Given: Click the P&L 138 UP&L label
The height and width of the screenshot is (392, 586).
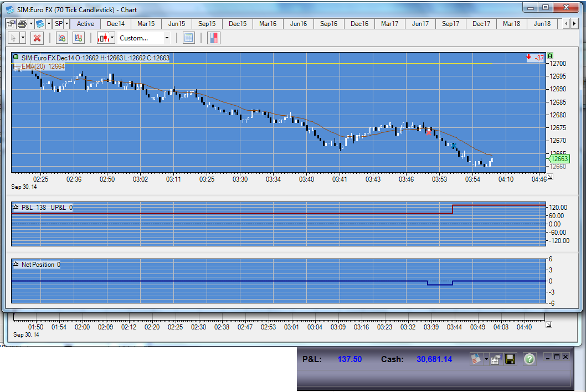Looking at the screenshot, I should [x=47, y=208].
